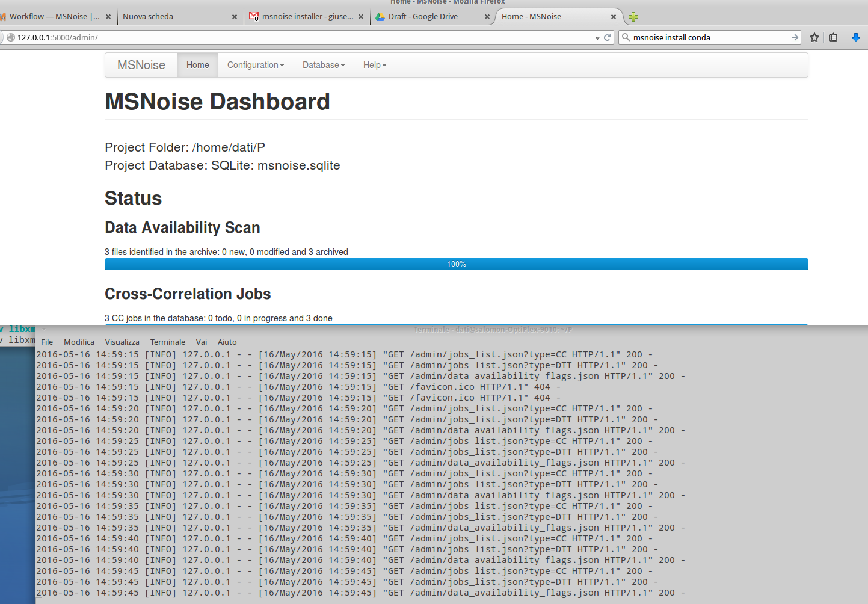
Task: Click the search go arrow icon
Action: coord(795,37)
